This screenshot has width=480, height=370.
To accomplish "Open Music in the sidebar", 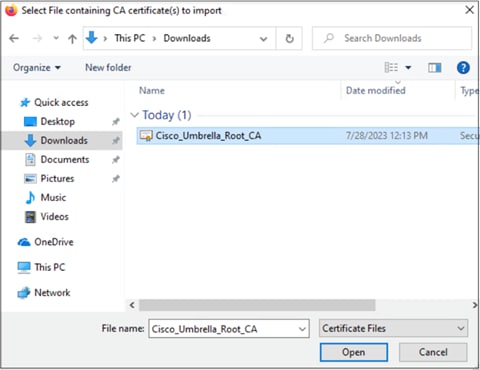I will point(53,198).
